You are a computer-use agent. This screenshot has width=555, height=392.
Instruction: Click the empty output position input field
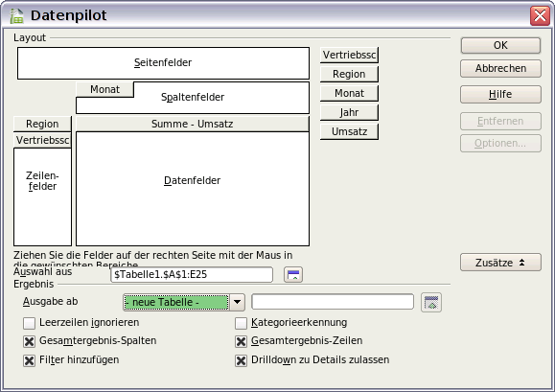coord(333,302)
